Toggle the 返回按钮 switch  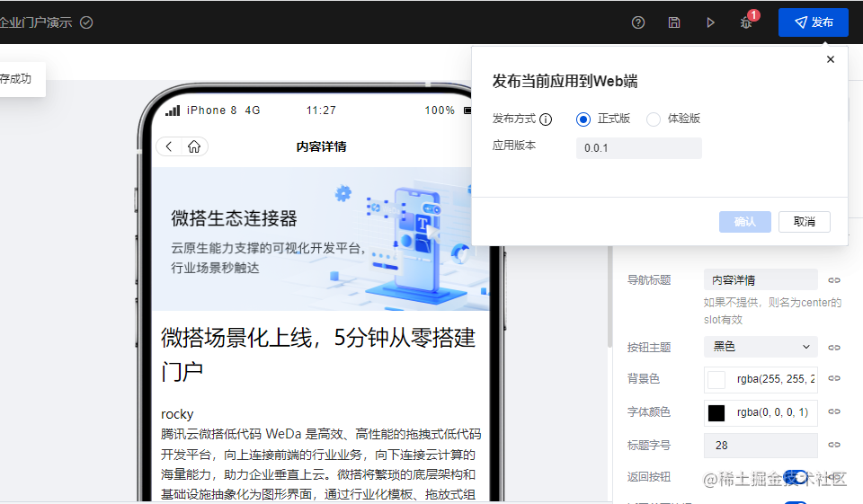click(796, 477)
